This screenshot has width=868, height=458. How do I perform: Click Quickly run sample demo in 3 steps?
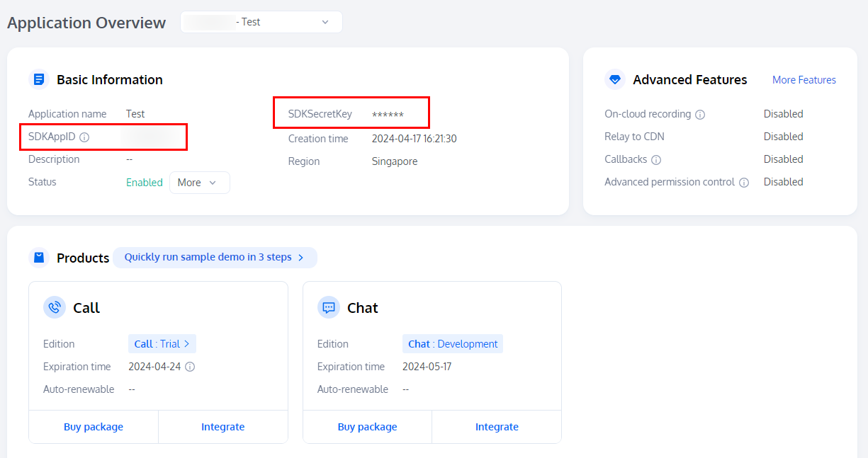point(214,258)
